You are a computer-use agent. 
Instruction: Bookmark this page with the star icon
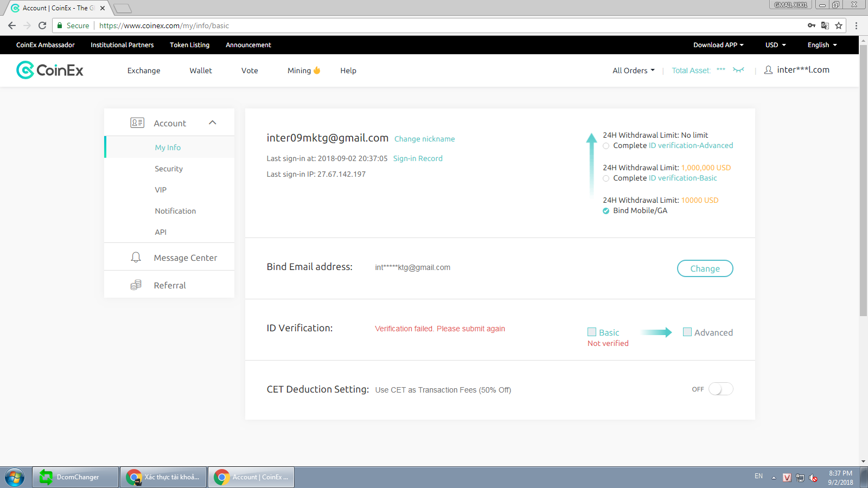(839, 25)
